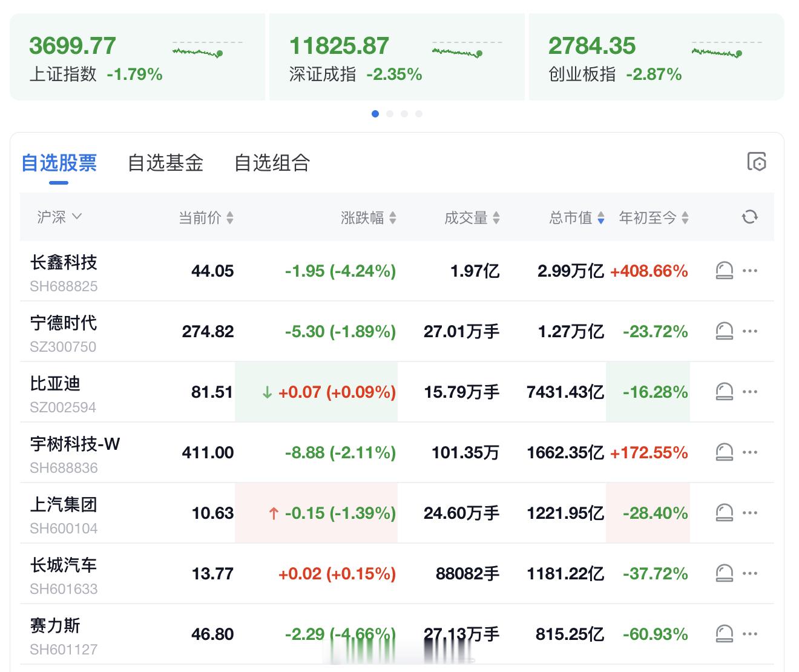Screen dimensions: 799x672
Task: Open more options for 上汽集团
Action: [x=750, y=513]
